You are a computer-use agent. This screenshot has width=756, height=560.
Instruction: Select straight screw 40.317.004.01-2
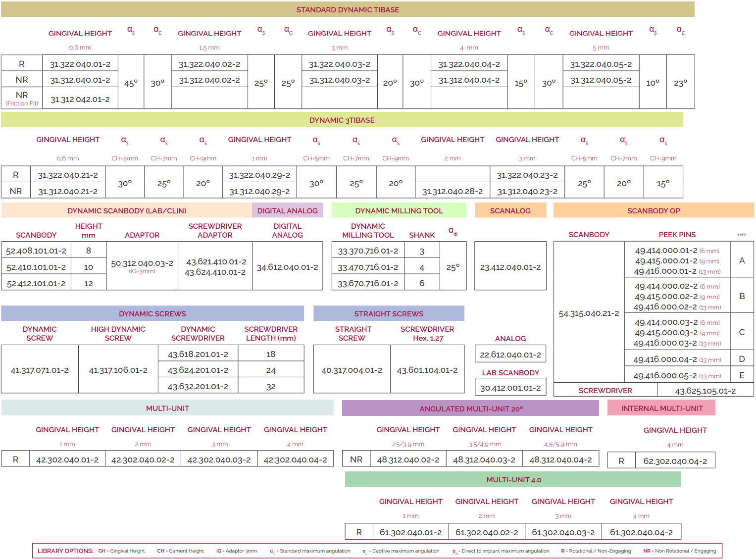(x=352, y=370)
